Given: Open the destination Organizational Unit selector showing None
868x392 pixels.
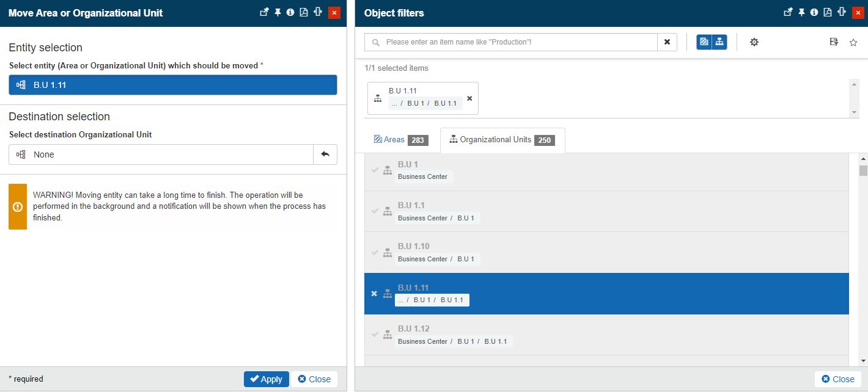Looking at the screenshot, I should (161, 154).
